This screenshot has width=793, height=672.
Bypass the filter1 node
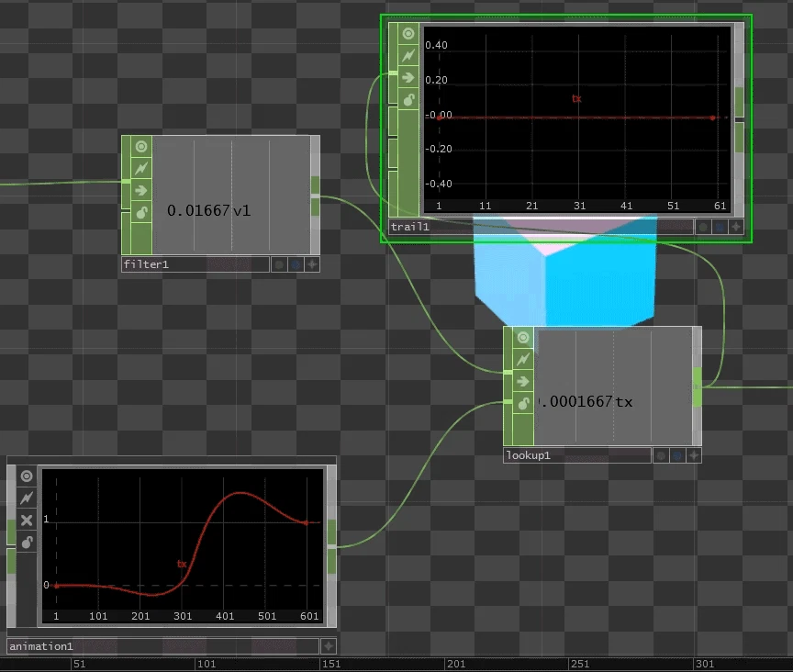[141, 191]
